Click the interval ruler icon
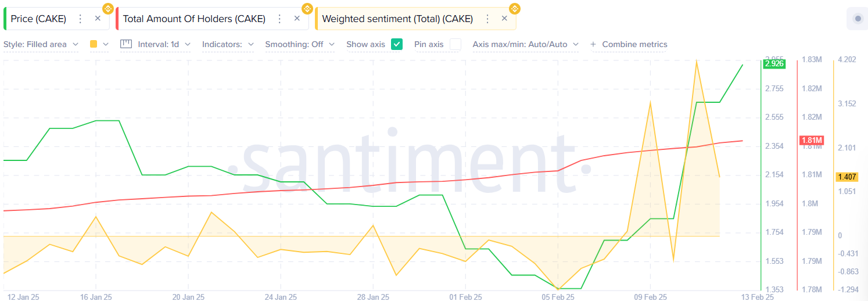The image size is (868, 301). tap(126, 44)
